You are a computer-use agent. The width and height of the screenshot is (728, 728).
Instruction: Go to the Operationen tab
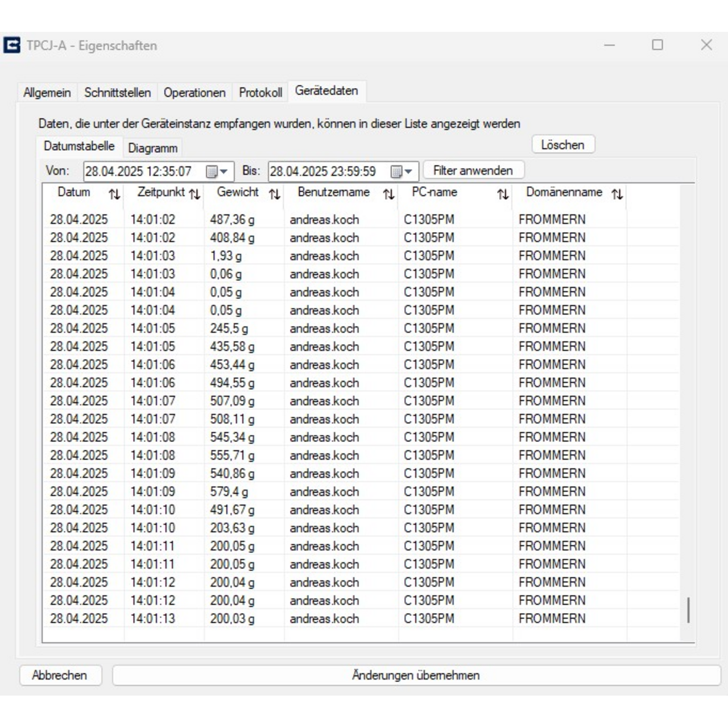(195, 92)
